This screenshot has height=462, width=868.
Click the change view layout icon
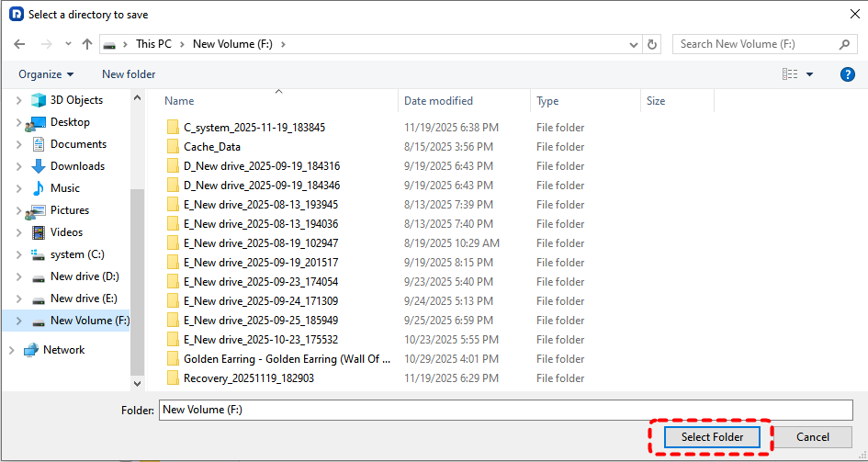pyautogui.click(x=789, y=74)
